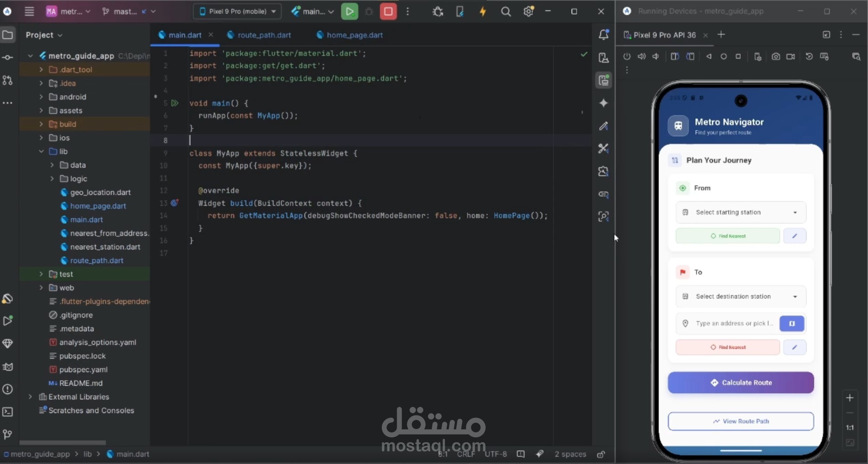Click emulator Overview square button
This screenshot has height=464, width=868.
click(x=738, y=56)
